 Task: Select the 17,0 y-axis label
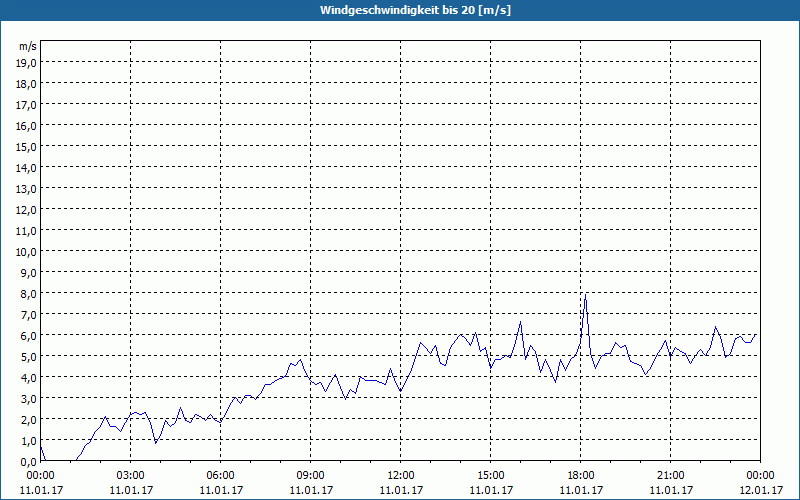pos(27,105)
